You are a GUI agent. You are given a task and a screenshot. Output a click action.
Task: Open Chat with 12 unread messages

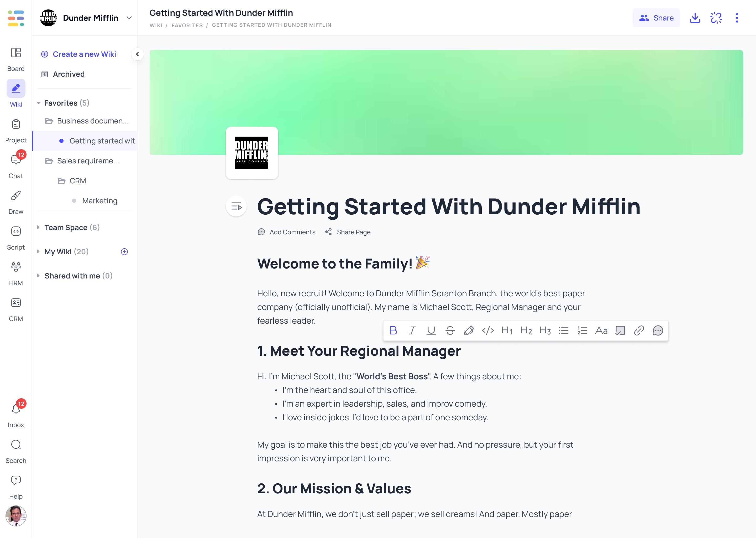click(16, 166)
